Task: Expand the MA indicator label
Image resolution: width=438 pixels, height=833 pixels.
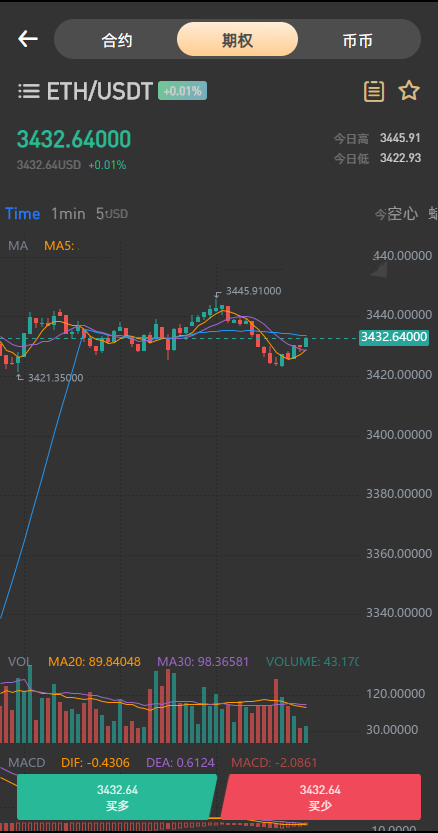Action: [x=18, y=245]
